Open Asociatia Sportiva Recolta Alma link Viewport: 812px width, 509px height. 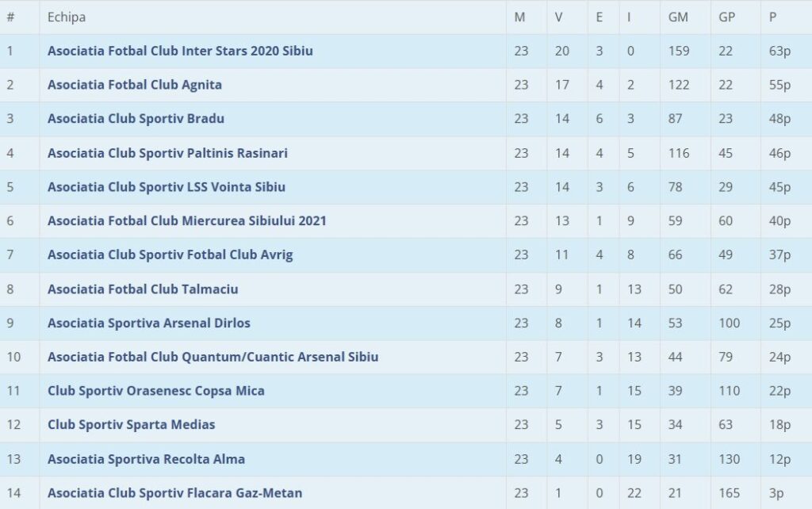click(x=146, y=459)
